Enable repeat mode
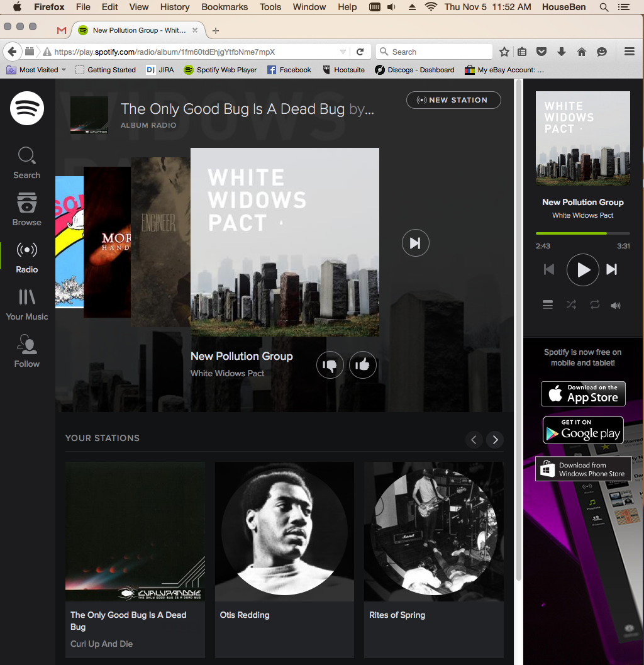644x665 pixels. coord(594,305)
